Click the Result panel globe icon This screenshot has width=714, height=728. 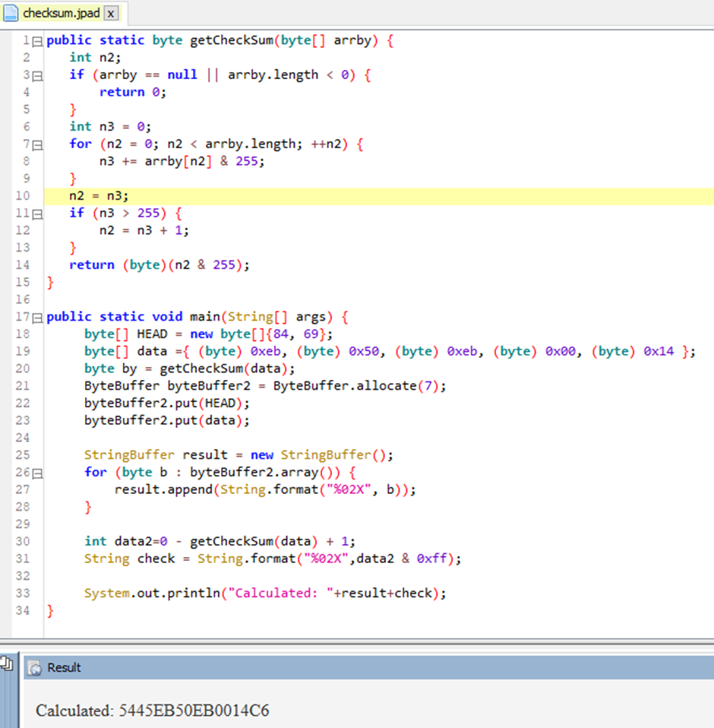click(x=34, y=668)
